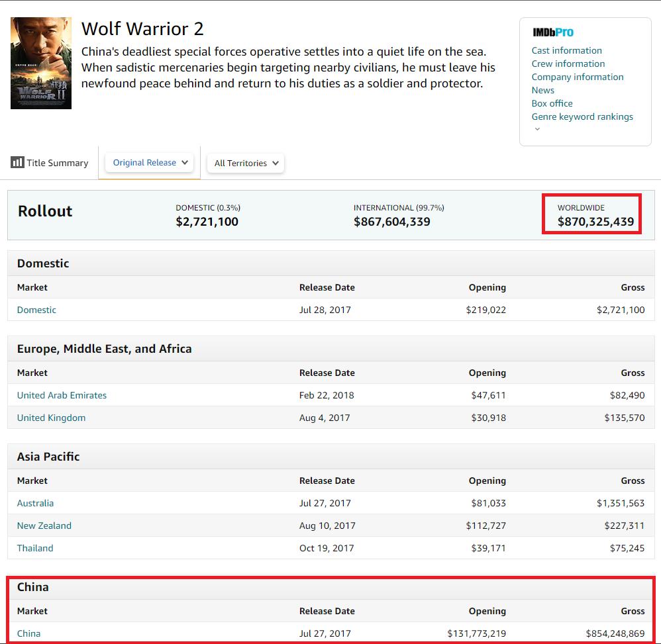
Task: Click the Domestic opening value $219,022
Action: [x=485, y=310]
